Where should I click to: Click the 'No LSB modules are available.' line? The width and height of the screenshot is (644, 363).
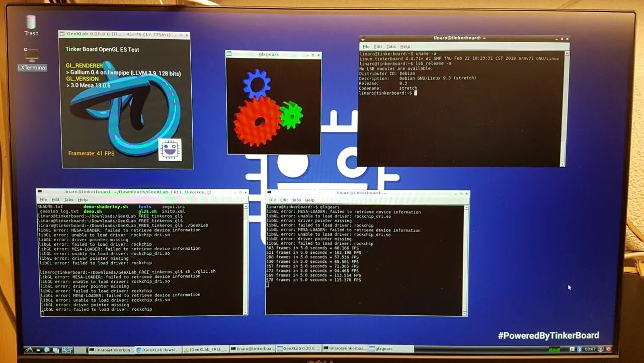[x=396, y=68]
